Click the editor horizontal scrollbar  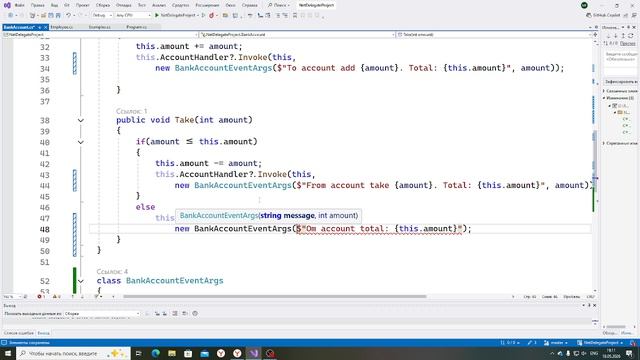274,297
